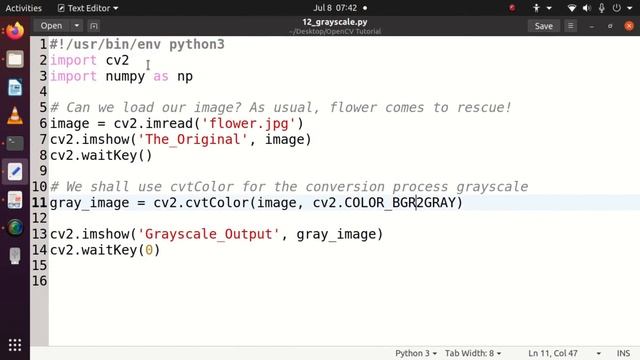
Task: Open the USB drive dock icon
Action: 15,256
